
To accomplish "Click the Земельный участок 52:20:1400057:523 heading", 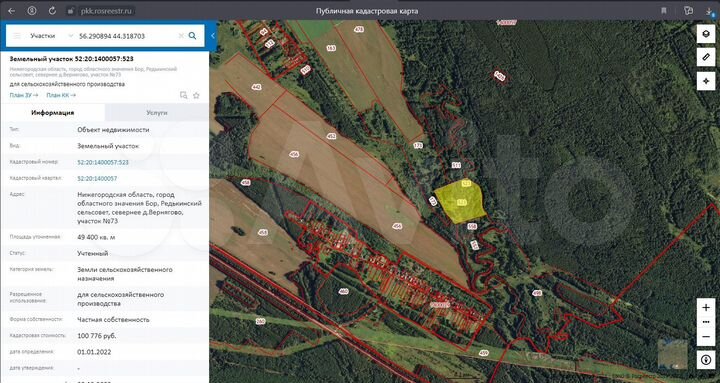I will tap(72, 59).
